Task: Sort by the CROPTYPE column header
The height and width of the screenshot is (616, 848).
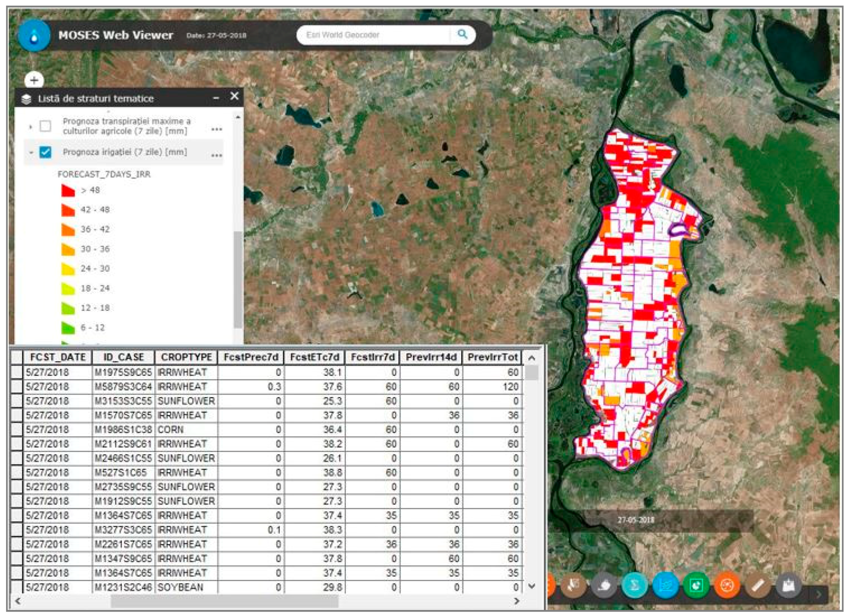Action: [186, 357]
